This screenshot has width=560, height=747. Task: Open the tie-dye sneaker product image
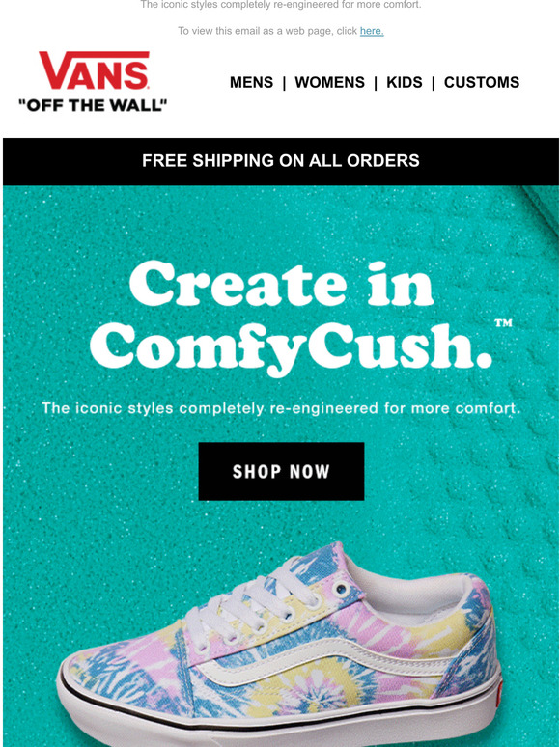pyautogui.click(x=279, y=644)
